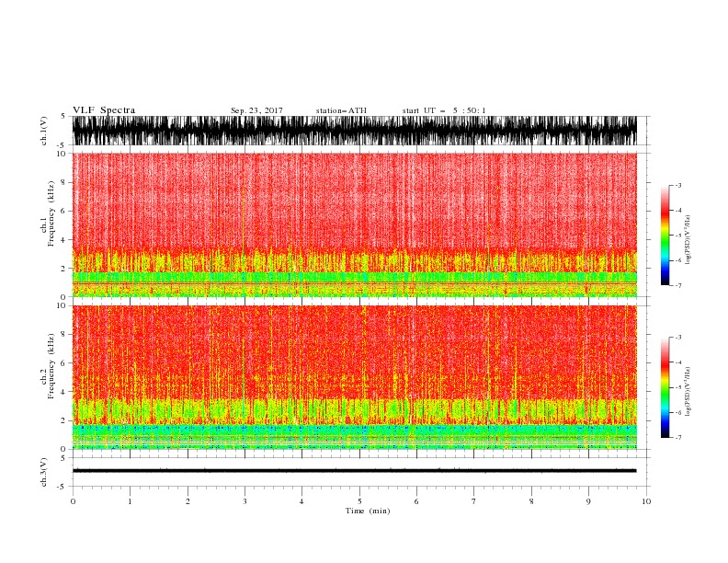Click the '8' tick on ch.1 frequency axis
This screenshot has width=728, height=563.
tap(63, 182)
